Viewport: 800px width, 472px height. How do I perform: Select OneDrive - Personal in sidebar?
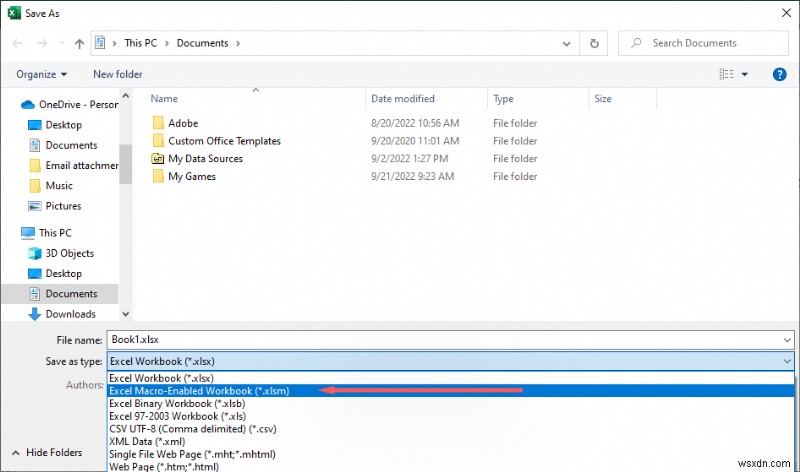70,105
